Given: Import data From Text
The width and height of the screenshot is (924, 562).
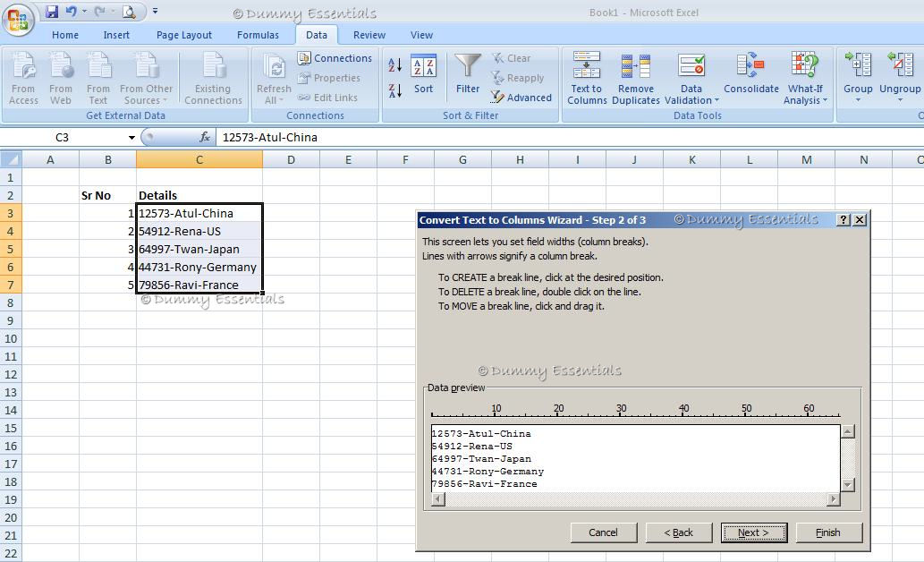Looking at the screenshot, I should 98,79.
